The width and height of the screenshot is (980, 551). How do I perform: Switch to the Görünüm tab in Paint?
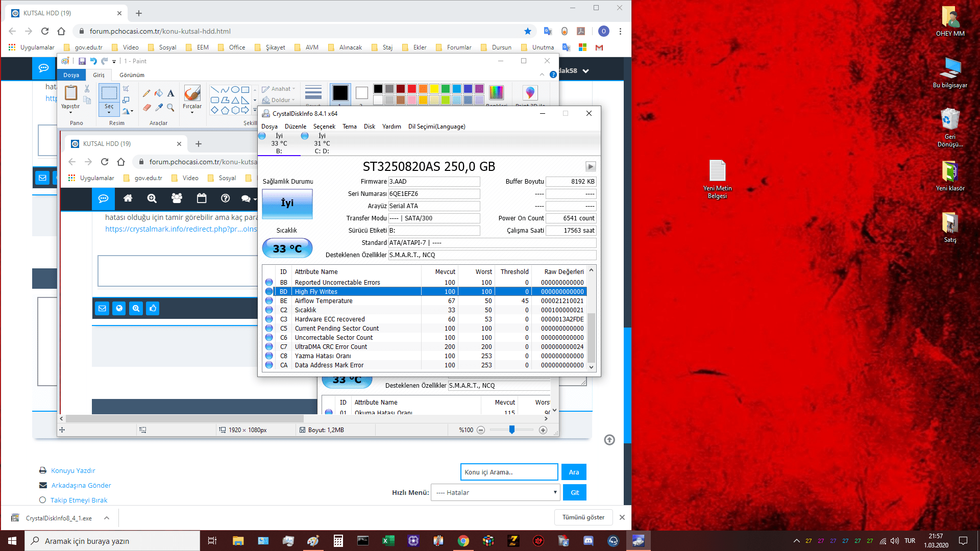coord(132,75)
